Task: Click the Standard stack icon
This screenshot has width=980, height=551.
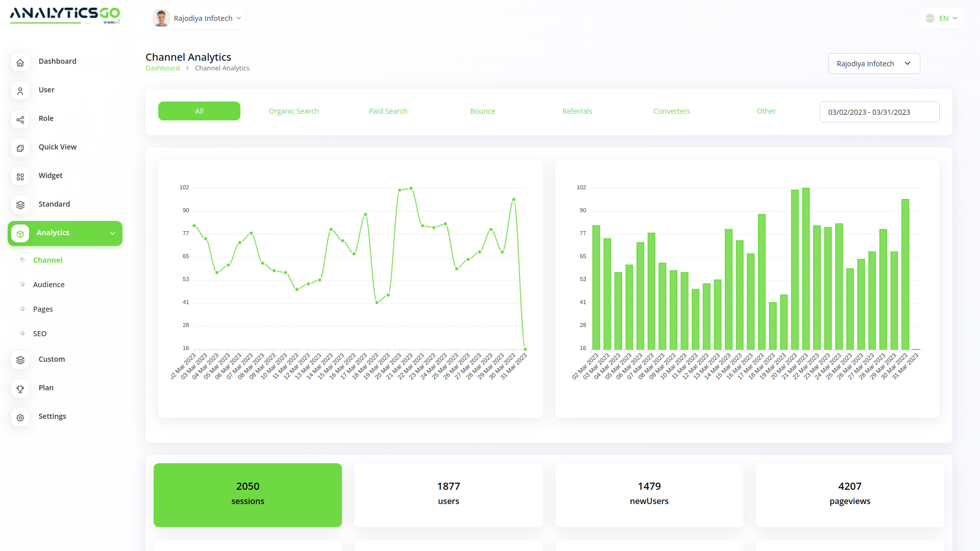Action: tap(20, 205)
